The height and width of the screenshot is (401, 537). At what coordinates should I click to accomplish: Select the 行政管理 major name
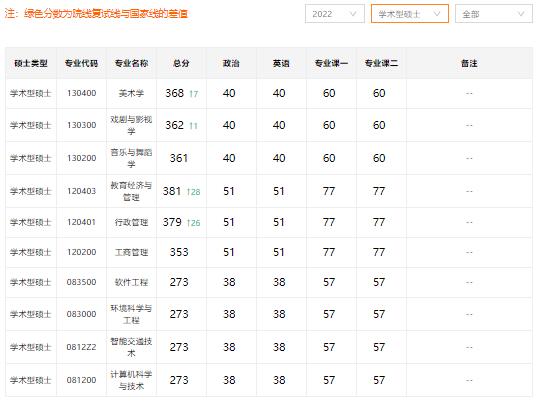click(132, 223)
